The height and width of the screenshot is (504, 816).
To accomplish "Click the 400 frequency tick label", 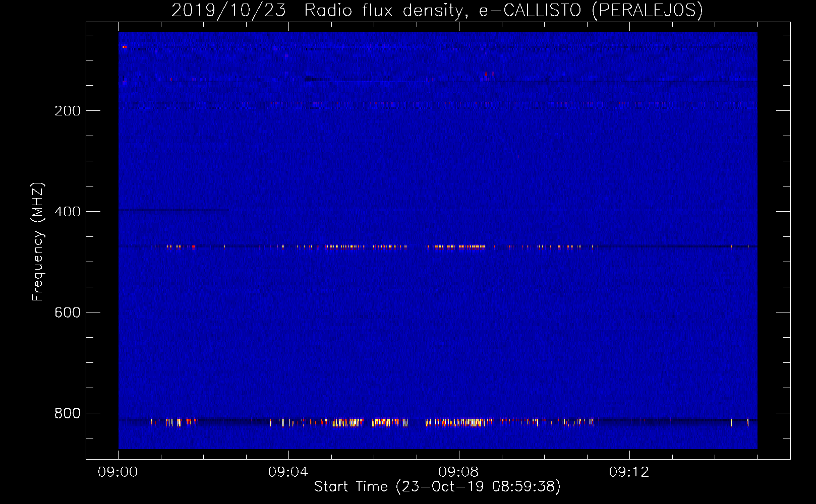I will 68,212.
